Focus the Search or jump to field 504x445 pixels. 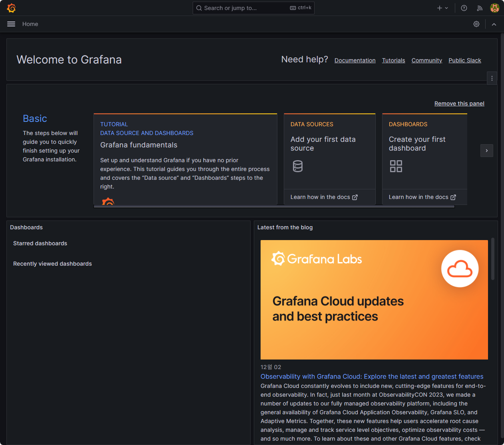(x=253, y=8)
